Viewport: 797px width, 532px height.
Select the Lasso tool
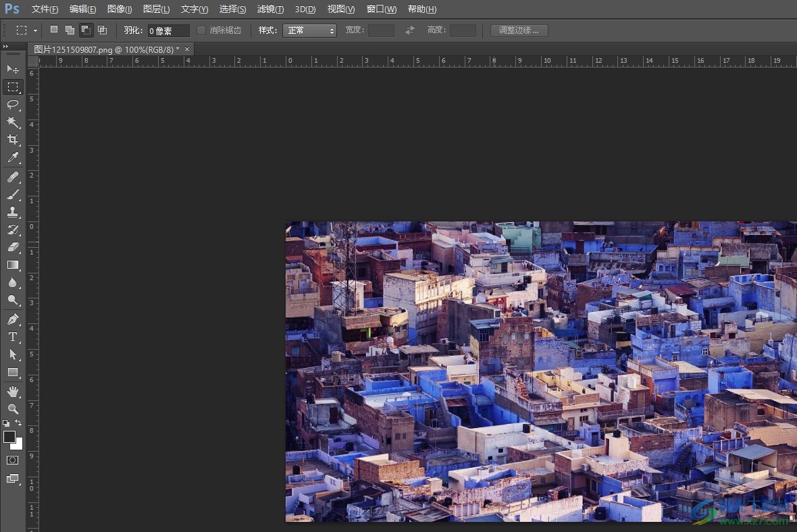tap(12, 104)
